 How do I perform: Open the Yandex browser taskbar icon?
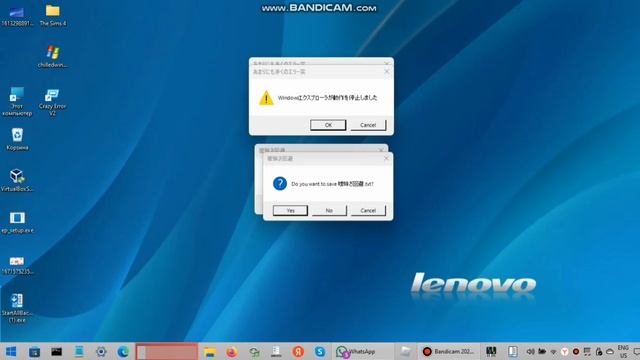(x=298, y=351)
